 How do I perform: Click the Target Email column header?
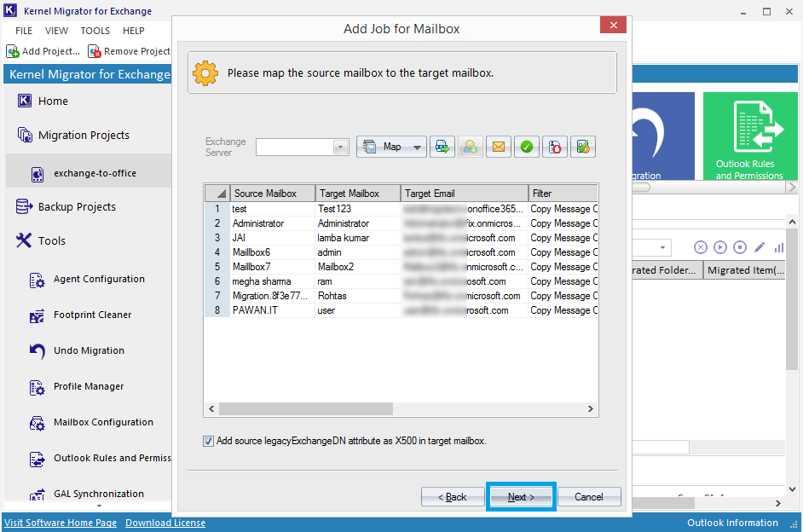[464, 194]
